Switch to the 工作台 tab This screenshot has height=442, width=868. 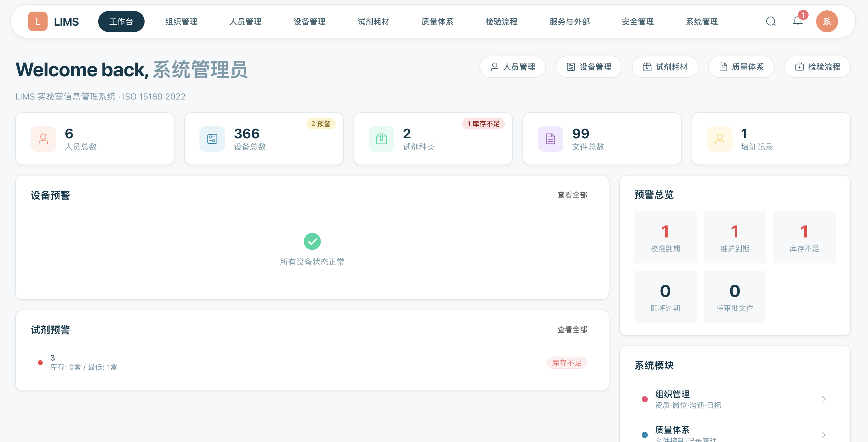tap(121, 22)
